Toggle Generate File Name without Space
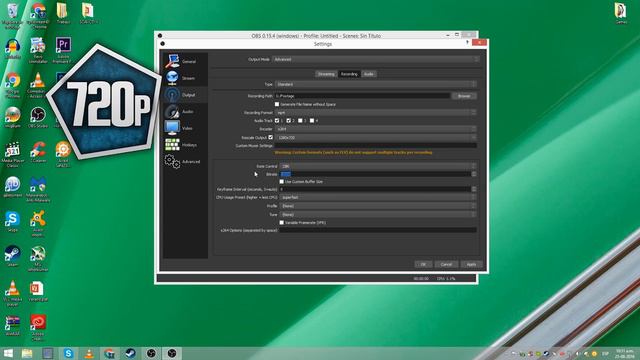 tap(277, 104)
